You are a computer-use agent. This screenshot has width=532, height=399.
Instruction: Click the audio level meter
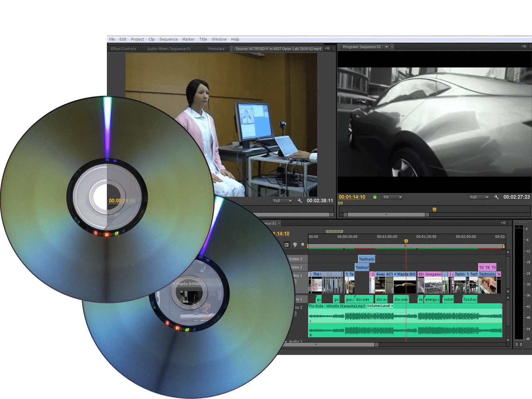519,283
